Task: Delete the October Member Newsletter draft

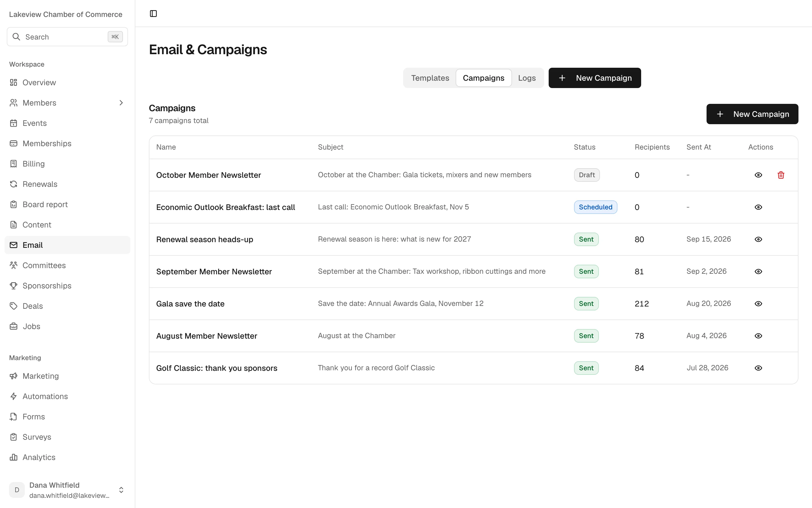Action: [781, 175]
